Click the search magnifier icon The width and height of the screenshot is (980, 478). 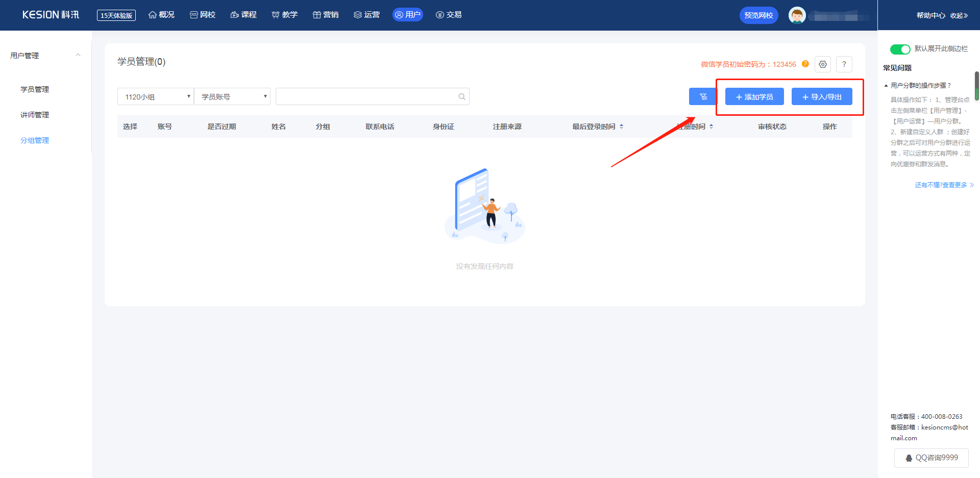point(462,96)
